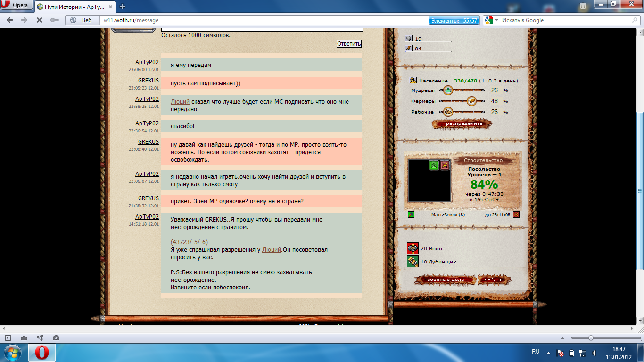Open the clock showing 18:47
The width and height of the screenshot is (644, 362).
point(619,353)
